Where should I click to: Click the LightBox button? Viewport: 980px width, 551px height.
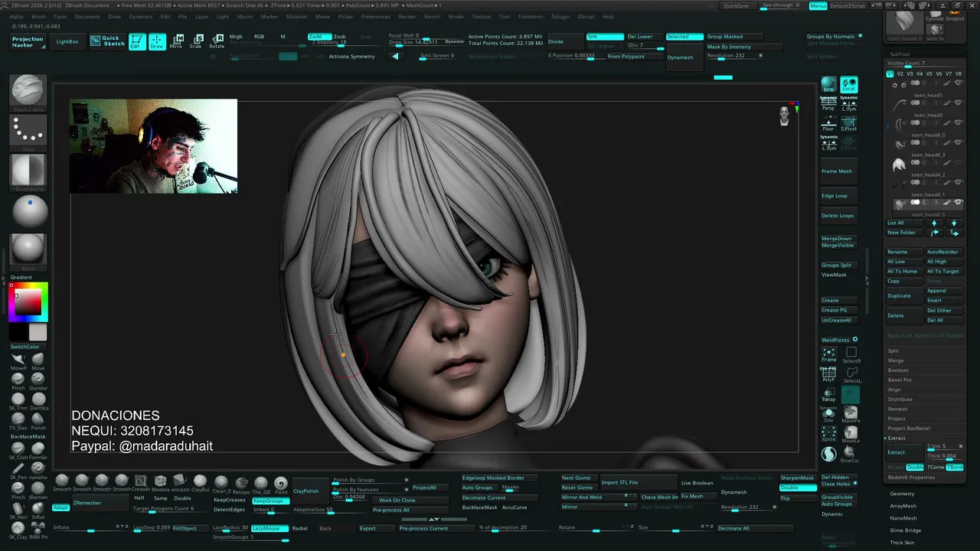coord(68,41)
